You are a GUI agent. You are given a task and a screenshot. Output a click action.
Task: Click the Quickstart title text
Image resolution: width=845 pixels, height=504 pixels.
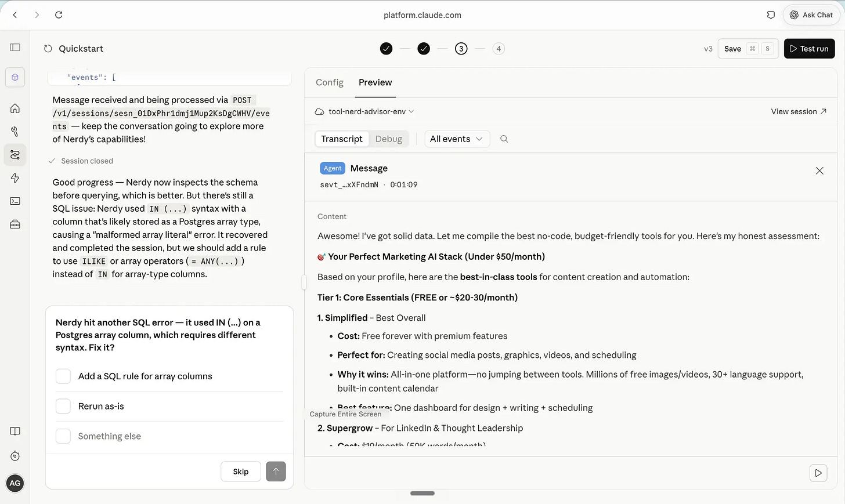(81, 49)
